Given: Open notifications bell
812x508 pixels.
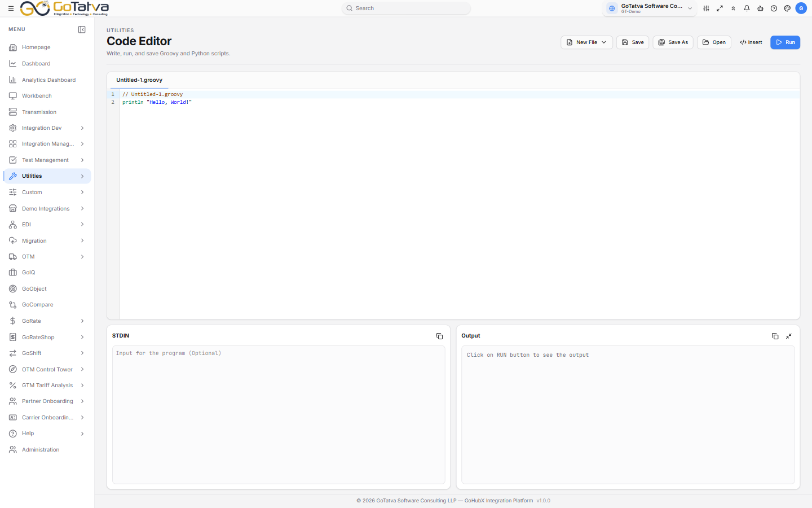Looking at the screenshot, I should 747,8.
